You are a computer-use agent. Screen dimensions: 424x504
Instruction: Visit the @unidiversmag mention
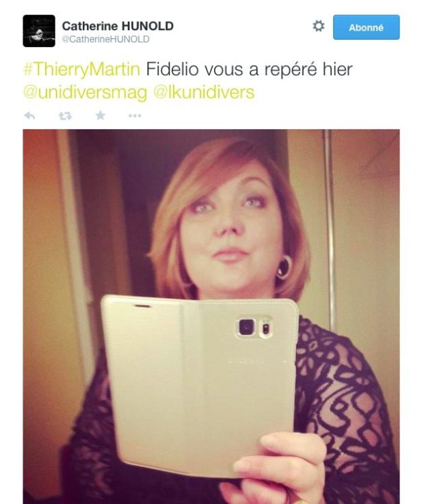[85, 92]
